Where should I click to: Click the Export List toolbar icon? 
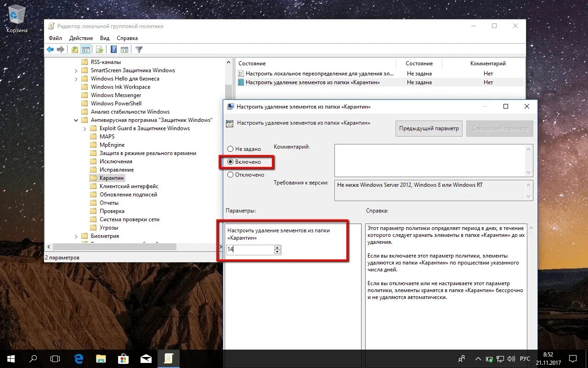99,50
